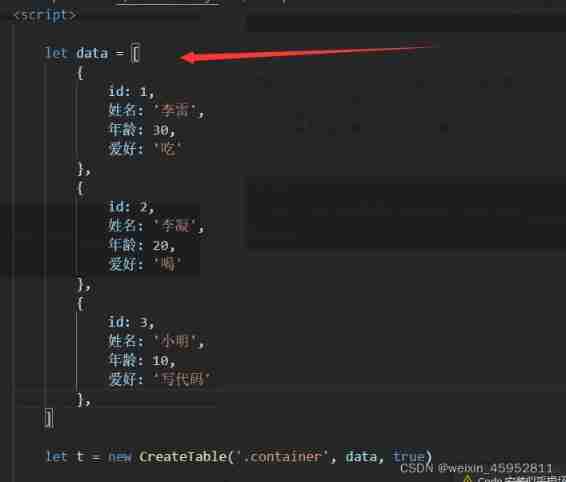Click the 'id: 1,' code line
The width and height of the screenshot is (566, 482).
click(x=131, y=91)
